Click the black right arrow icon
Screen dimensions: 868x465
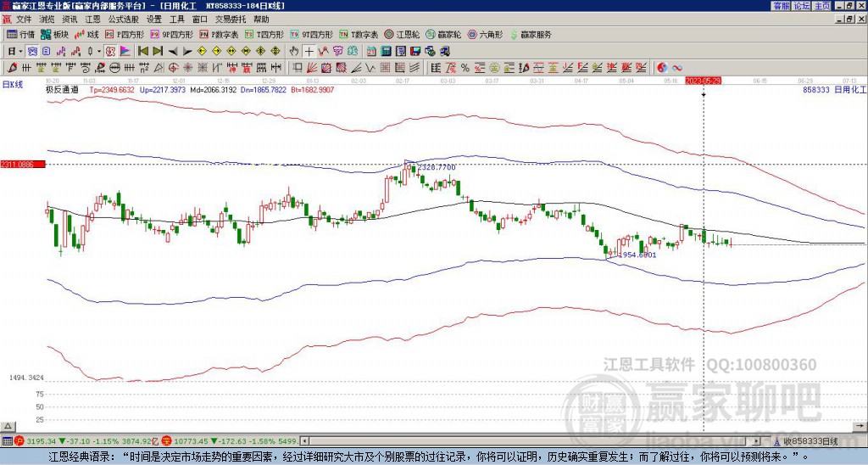coord(187,52)
